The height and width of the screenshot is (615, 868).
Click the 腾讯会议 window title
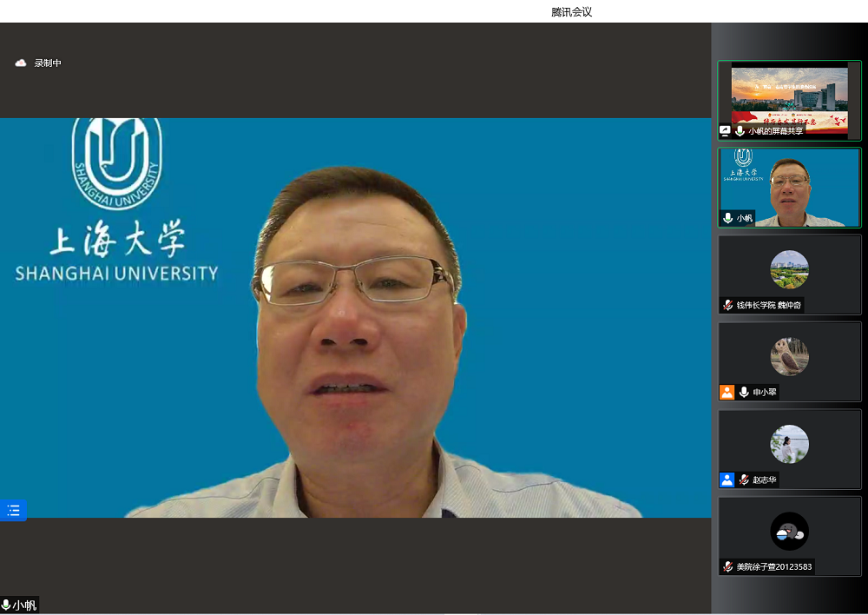572,11
